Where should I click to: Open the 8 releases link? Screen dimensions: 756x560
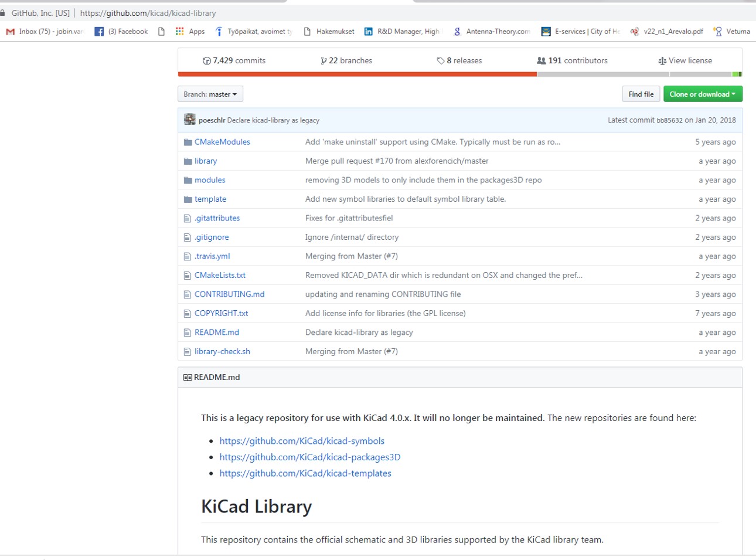[x=459, y=61]
